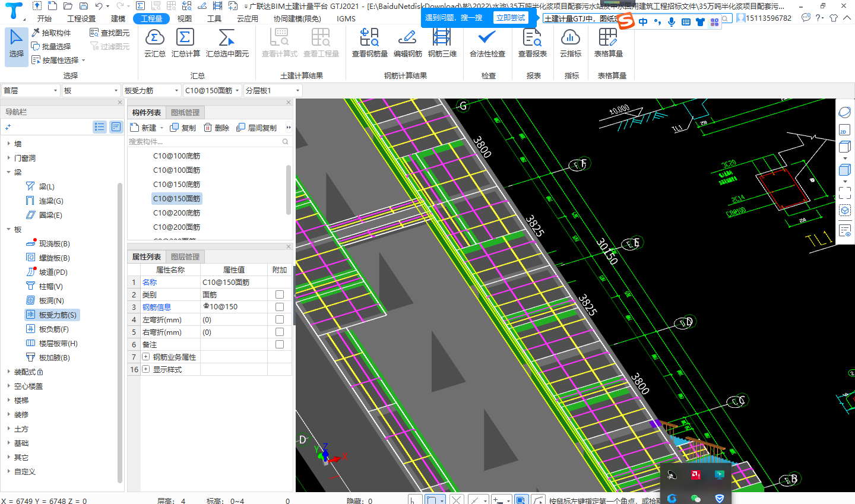Expand 显示样式 property group
The height and width of the screenshot is (504, 855).
[146, 369]
